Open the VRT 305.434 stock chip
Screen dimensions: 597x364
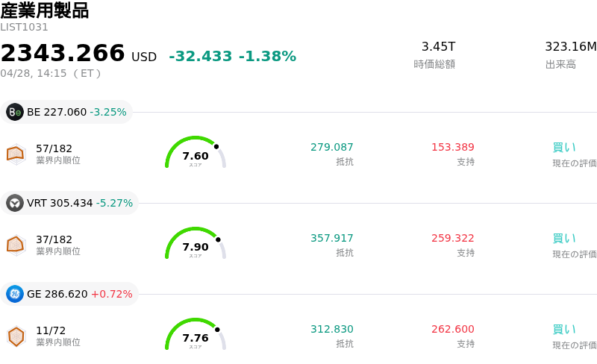click(x=70, y=204)
